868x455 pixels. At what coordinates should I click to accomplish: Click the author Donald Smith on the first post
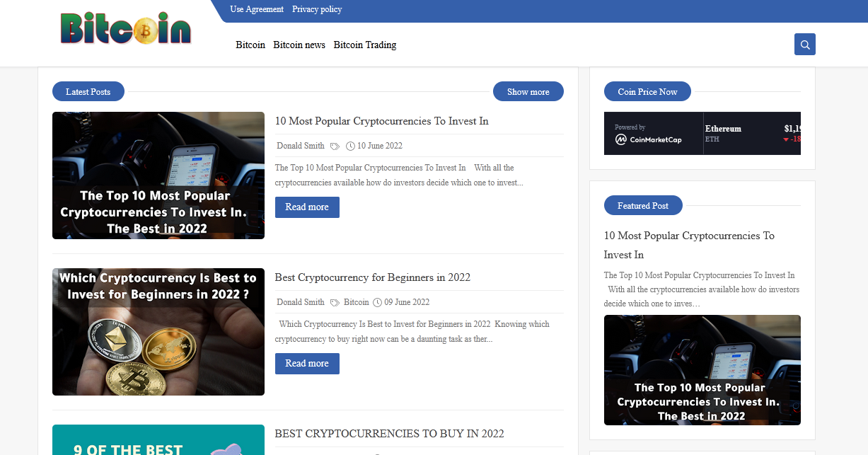click(301, 146)
